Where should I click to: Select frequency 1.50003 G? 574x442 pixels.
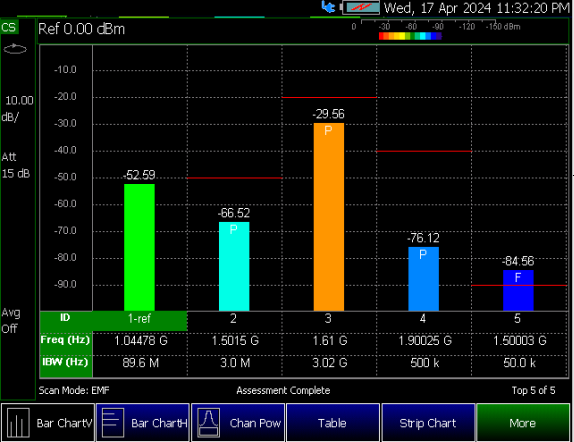pos(519,341)
